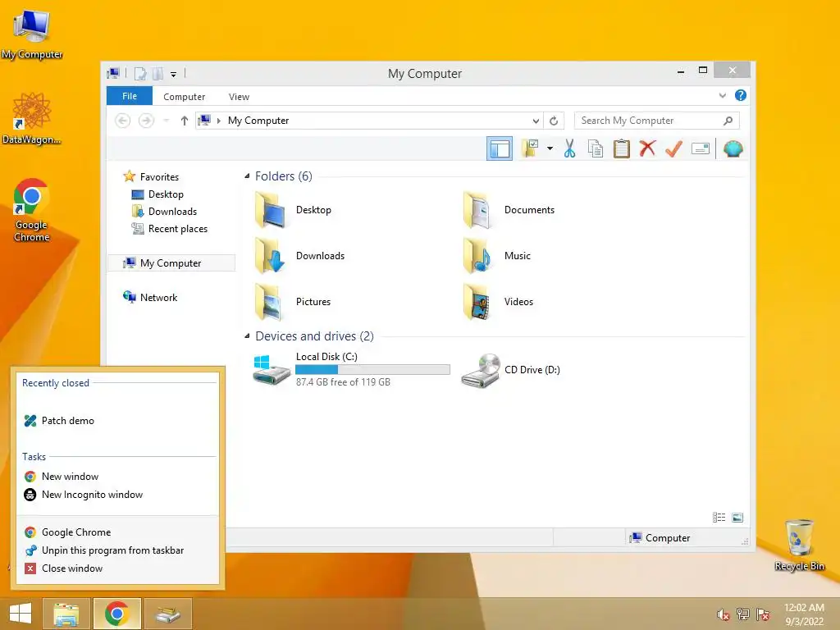
Task: Click the teal shell icon in toolbar
Action: [733, 148]
